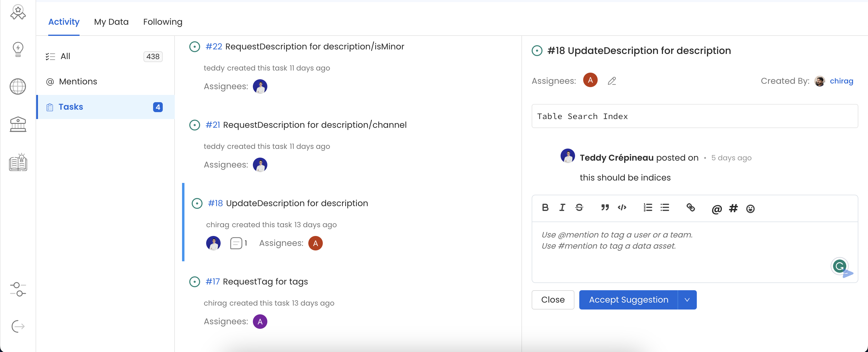
Task: Open the Following tab
Action: (162, 22)
